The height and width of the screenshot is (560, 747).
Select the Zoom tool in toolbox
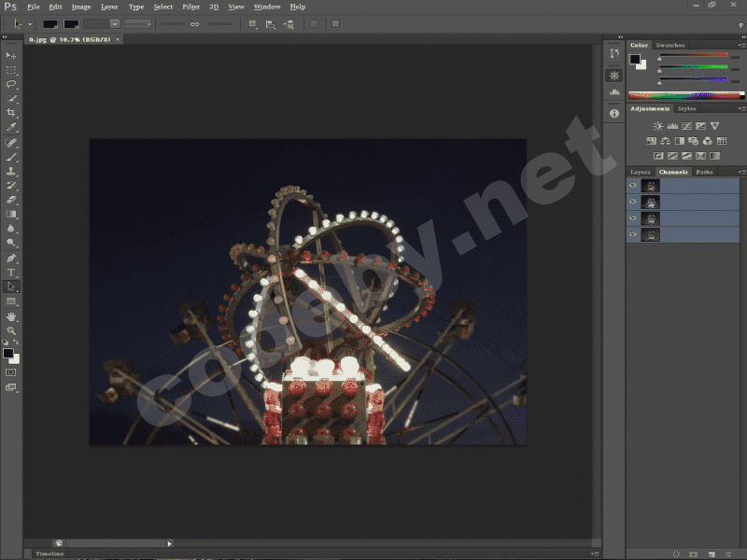11,330
